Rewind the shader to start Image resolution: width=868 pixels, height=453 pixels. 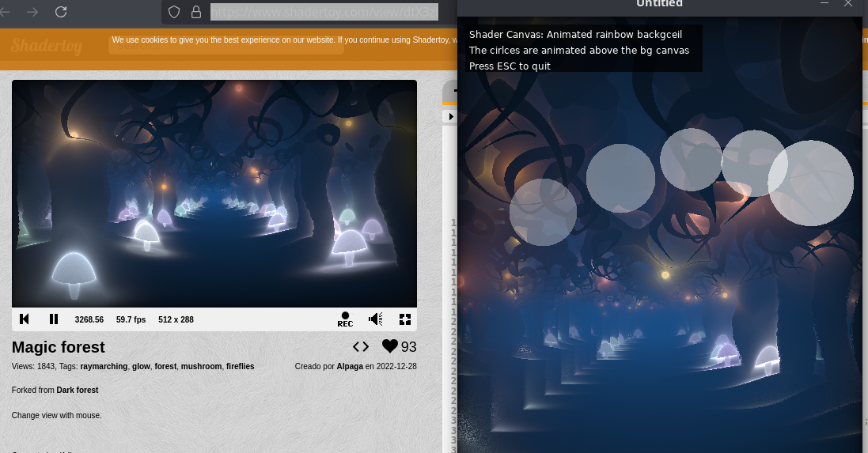25,319
